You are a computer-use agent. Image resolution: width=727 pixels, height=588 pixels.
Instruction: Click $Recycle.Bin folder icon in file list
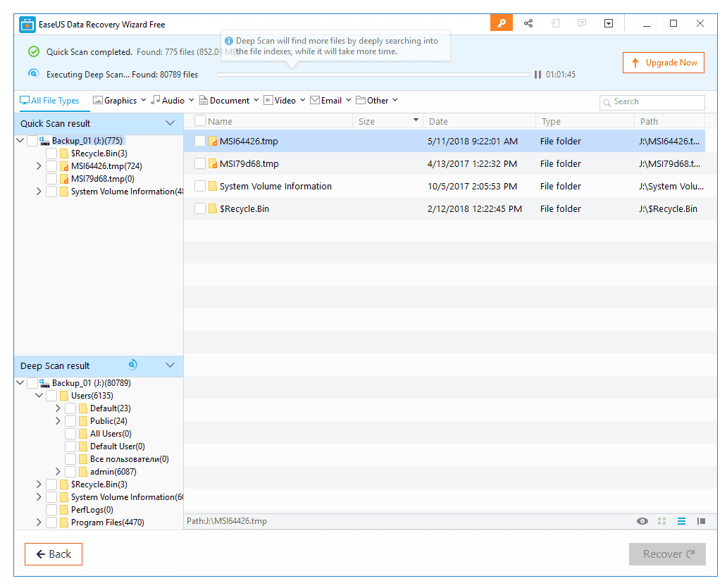coord(213,209)
